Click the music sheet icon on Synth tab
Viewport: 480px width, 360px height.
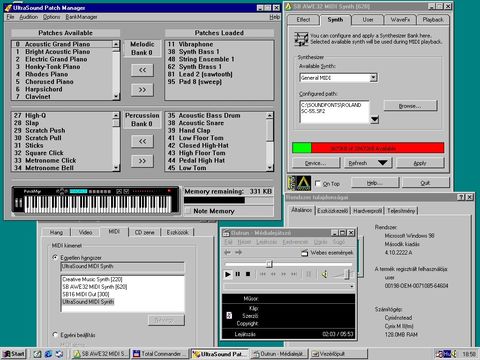[301, 39]
